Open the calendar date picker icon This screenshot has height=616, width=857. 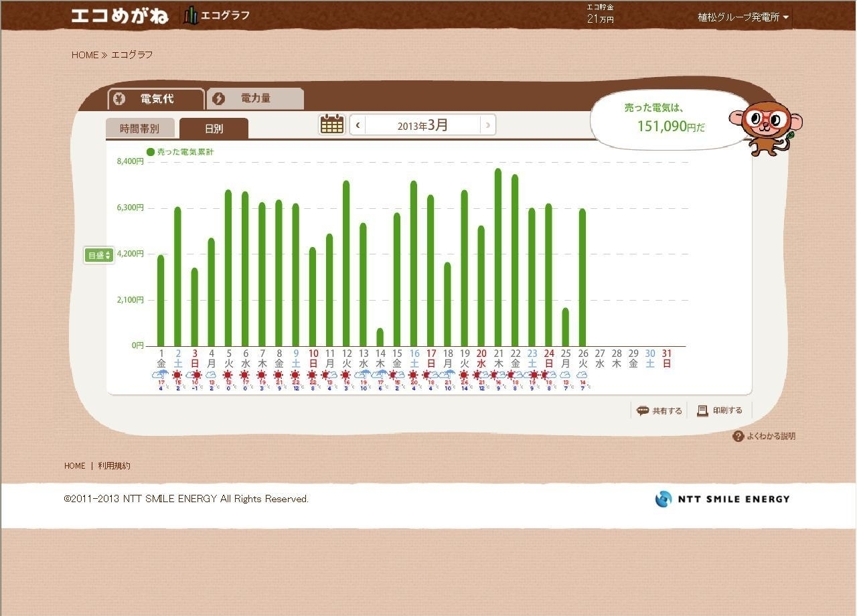tap(332, 125)
